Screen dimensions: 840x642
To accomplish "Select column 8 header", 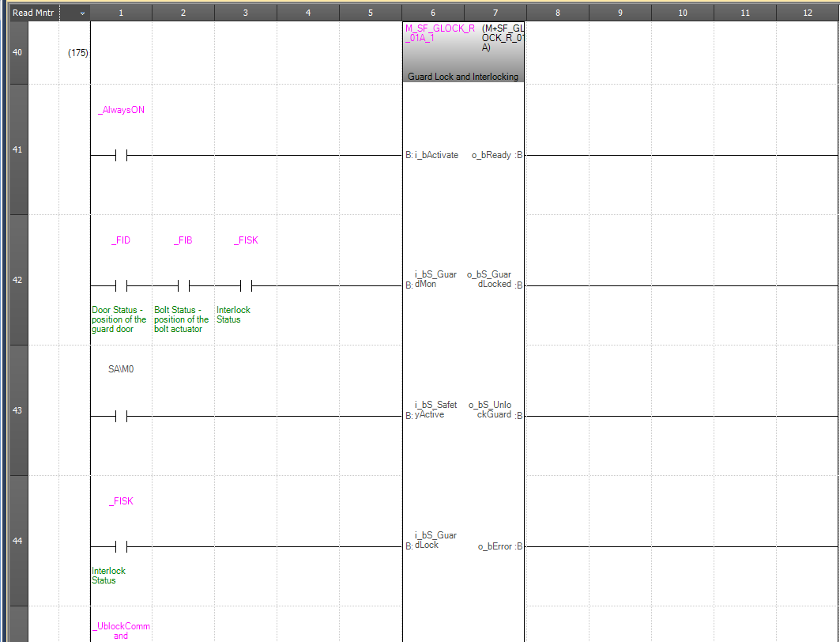I will [x=558, y=13].
